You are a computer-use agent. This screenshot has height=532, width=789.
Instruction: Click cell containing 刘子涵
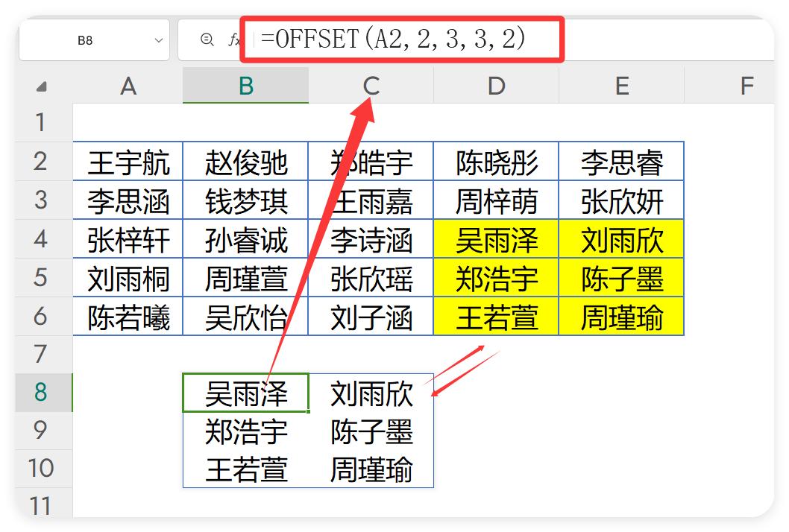pyautogui.click(x=371, y=316)
